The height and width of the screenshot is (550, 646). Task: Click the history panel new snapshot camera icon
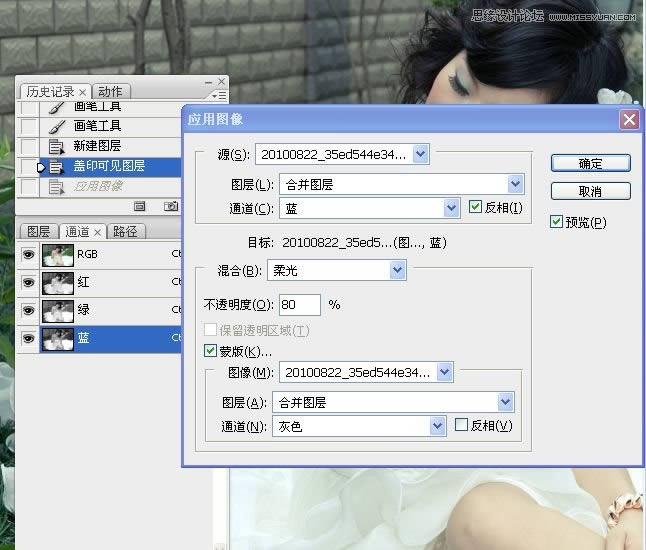pos(171,206)
